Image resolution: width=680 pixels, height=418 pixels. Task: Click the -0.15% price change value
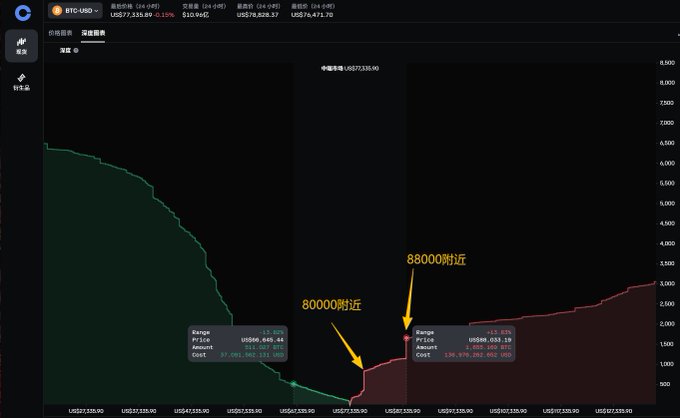(164, 15)
